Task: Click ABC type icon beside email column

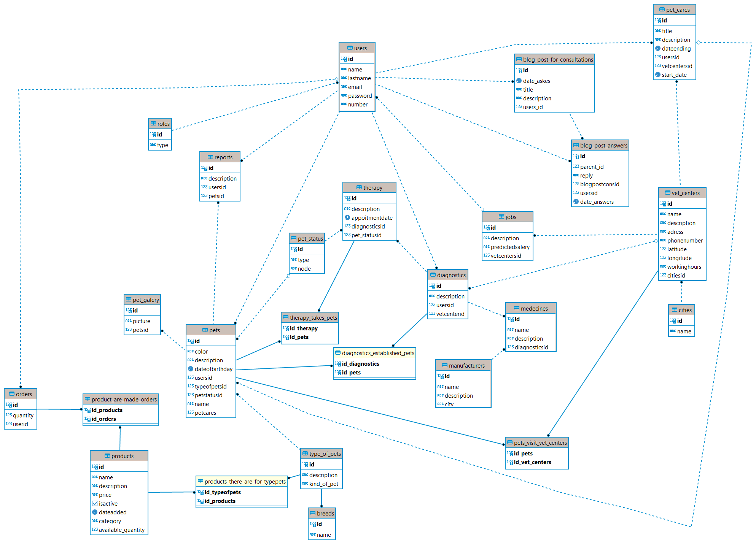Action: [x=344, y=87]
